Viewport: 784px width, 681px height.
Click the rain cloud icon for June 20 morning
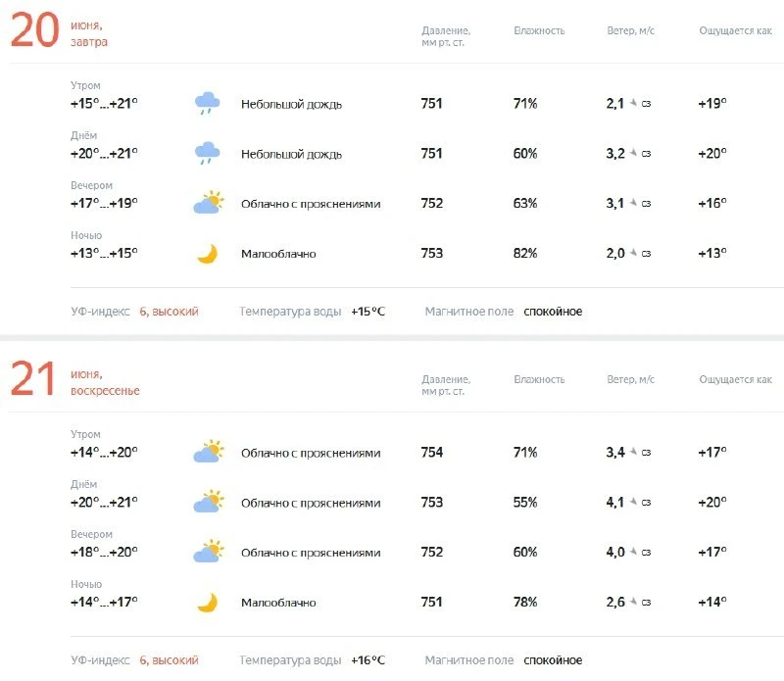pyautogui.click(x=207, y=104)
